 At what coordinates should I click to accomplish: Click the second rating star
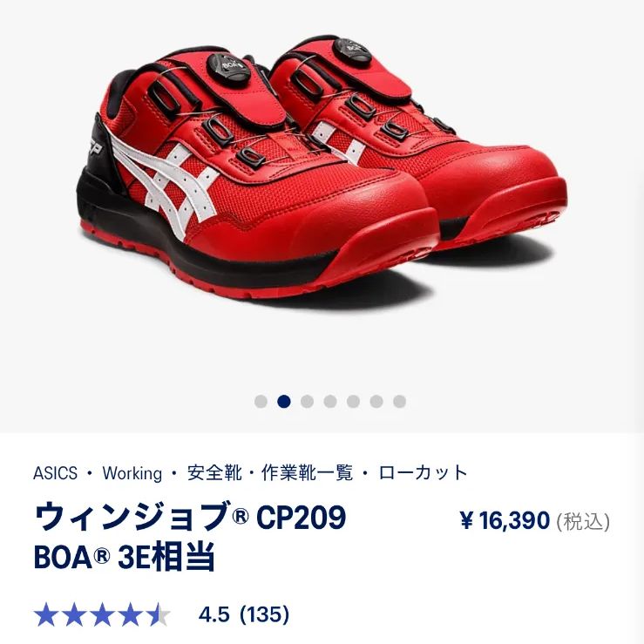pyautogui.click(x=75, y=615)
